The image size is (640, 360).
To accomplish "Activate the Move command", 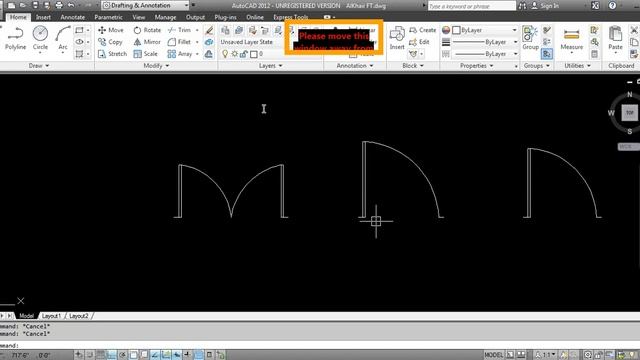I will tap(111, 30).
